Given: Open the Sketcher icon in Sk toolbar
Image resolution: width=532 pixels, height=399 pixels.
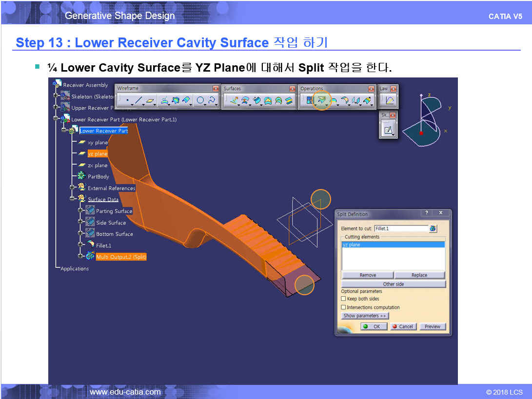Looking at the screenshot, I should click(x=388, y=130).
